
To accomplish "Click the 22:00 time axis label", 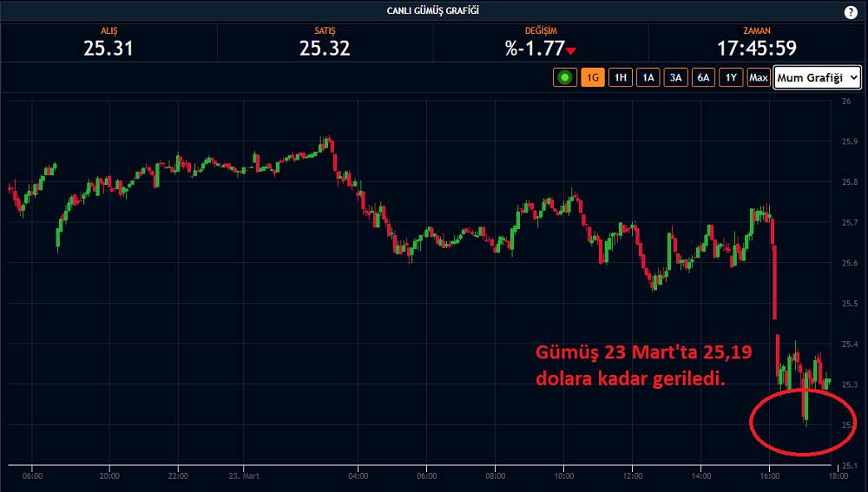I will pos(178,476).
